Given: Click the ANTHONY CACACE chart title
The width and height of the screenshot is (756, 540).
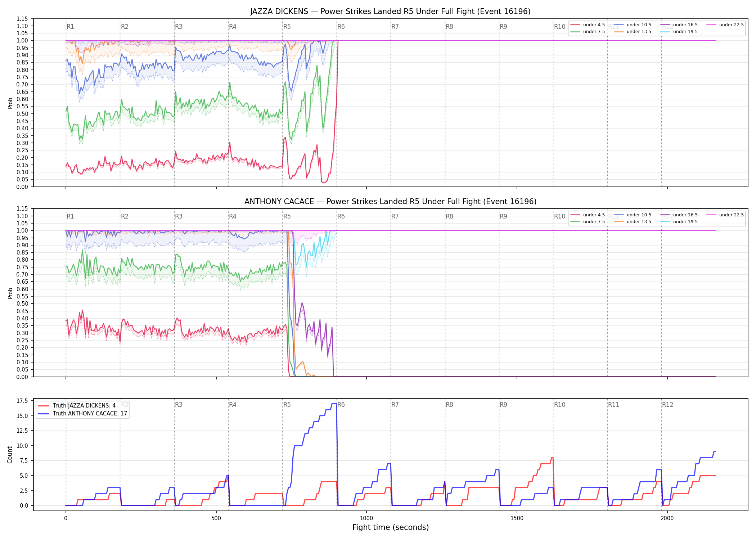Looking at the screenshot, I should pos(391,202).
